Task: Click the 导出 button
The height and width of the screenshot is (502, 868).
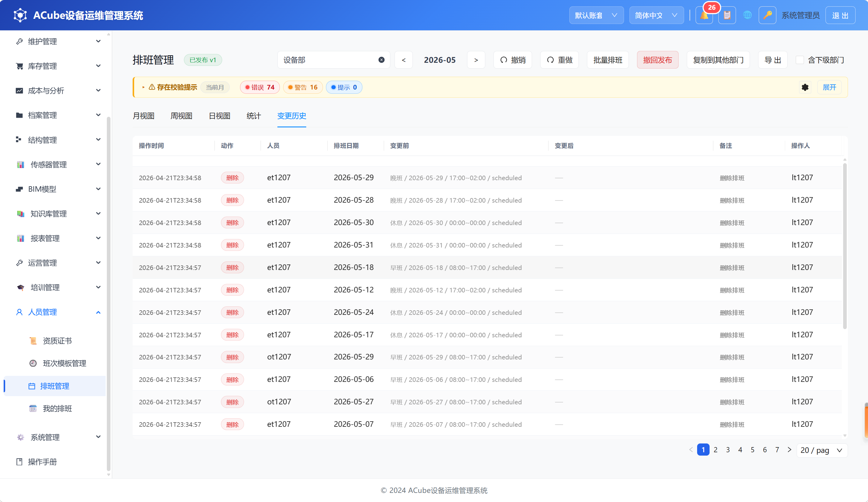Action: coord(773,60)
